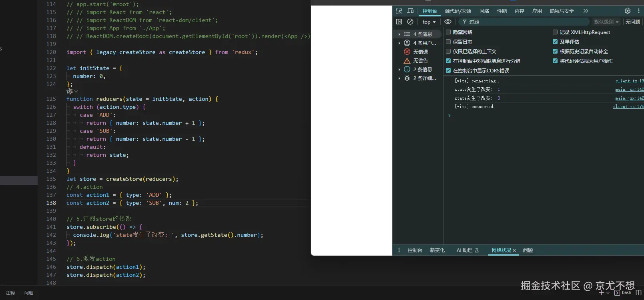Open the AI 助理 drawer tab
Viewport: 644px width, 300px height.
pos(467,250)
